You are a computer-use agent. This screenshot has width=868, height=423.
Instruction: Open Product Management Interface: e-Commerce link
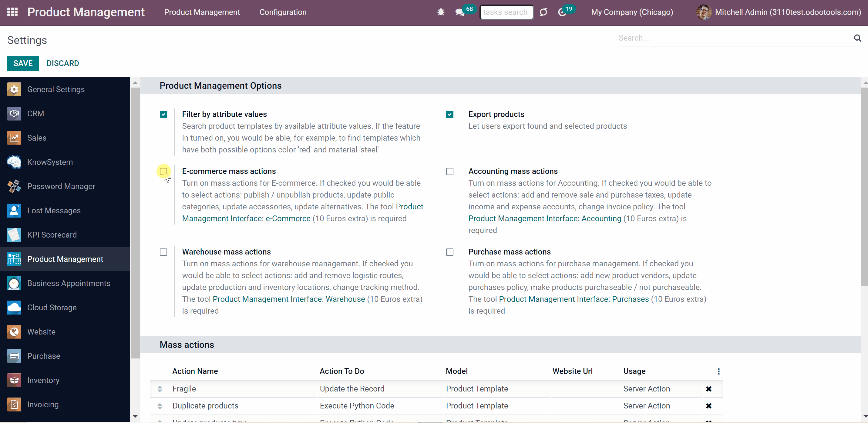(246, 218)
